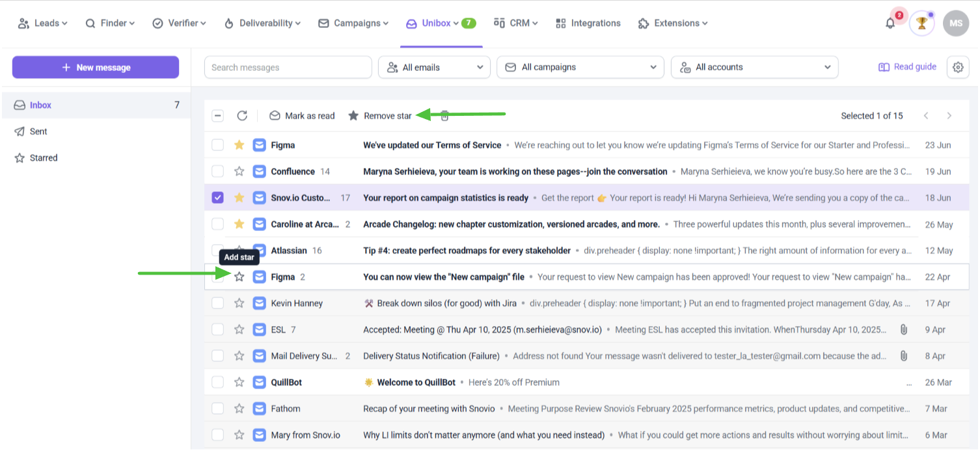
Task: Star the Confluence email
Action: click(x=239, y=171)
